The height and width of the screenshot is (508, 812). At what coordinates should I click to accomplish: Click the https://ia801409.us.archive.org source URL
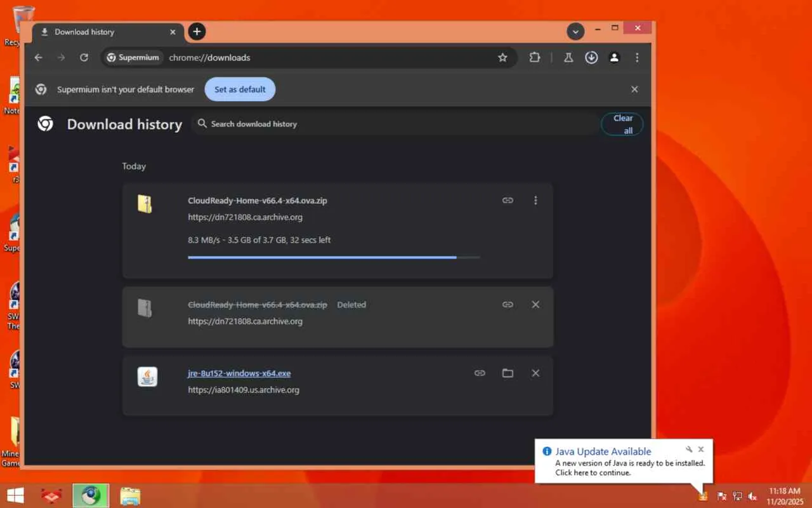(x=244, y=390)
